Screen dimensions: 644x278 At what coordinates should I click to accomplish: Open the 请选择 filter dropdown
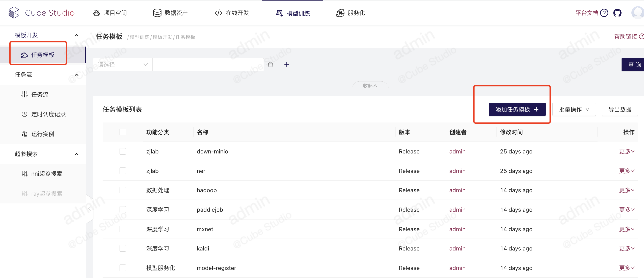(122, 65)
